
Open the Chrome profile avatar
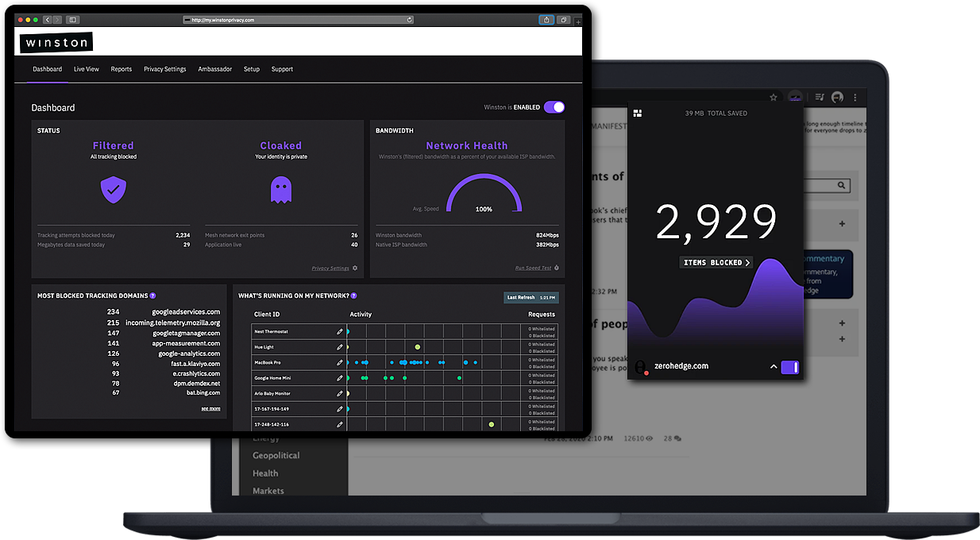point(837,97)
